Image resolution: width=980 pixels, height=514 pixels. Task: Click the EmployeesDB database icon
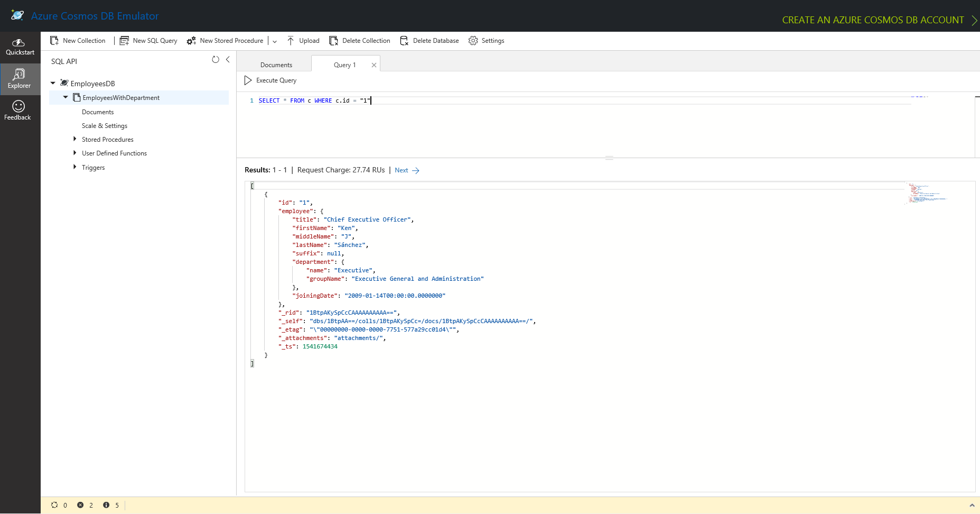64,83
